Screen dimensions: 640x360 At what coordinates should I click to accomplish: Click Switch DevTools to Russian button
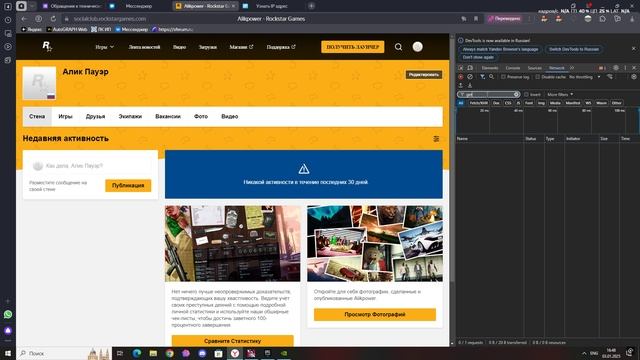coord(573,49)
